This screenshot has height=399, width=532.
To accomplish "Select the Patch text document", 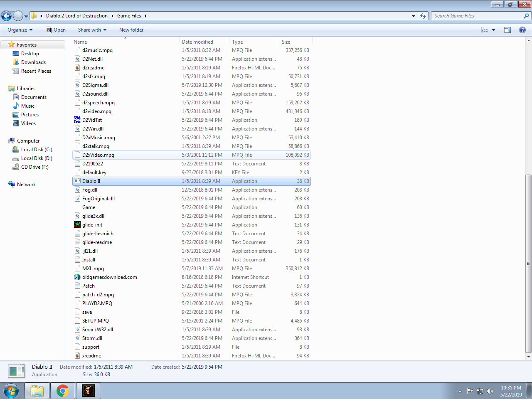I will tap(192, 286).
